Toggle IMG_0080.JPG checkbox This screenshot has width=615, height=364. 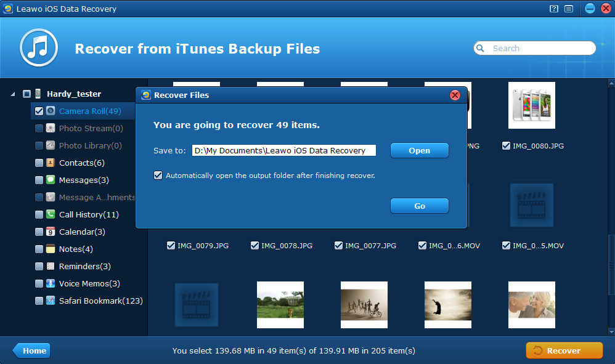[506, 146]
